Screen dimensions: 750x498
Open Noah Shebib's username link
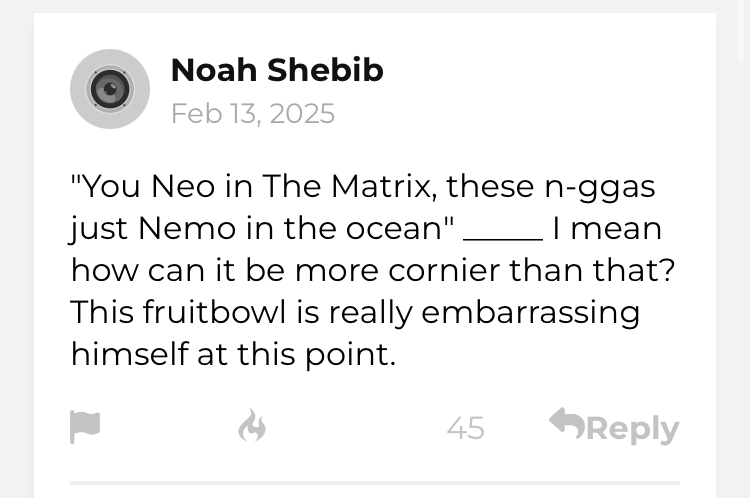pos(277,70)
